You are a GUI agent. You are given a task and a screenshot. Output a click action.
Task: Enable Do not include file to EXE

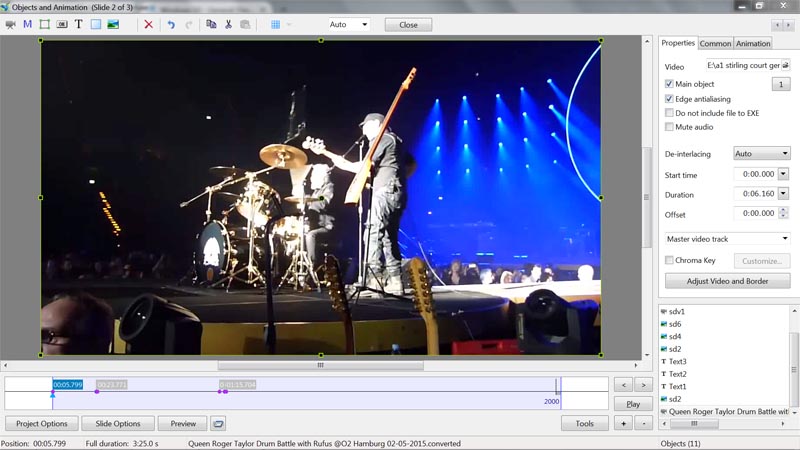(669, 113)
